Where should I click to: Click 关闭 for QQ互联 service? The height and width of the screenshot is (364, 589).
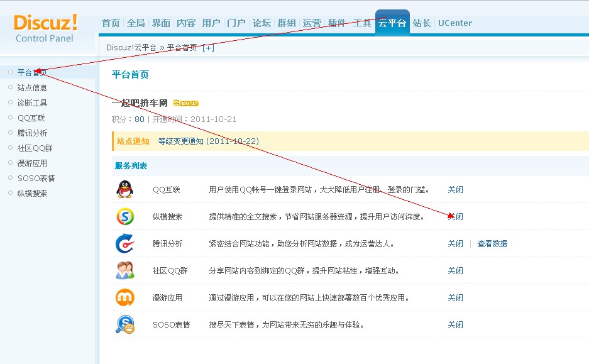[x=455, y=190]
